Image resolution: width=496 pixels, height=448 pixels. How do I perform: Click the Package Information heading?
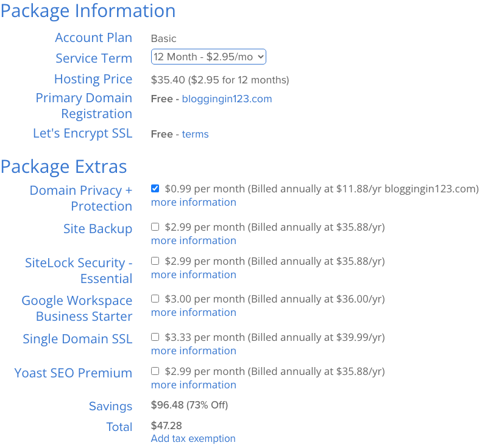[88, 11]
